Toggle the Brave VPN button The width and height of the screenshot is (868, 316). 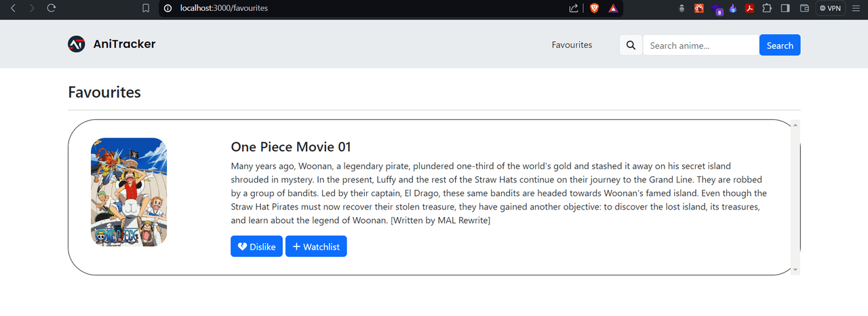(830, 8)
